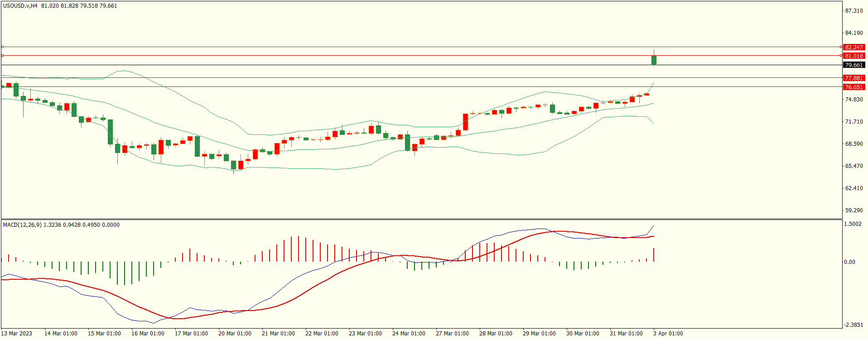Select left anchor handle of red 81.018 line
The height and width of the screenshot is (339, 868).
tap(3, 55)
